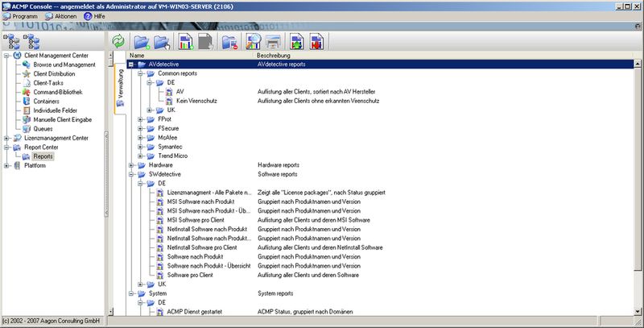Expand the Hardware reports folder
Screen dimensions: 644x328
pyautogui.click(x=131, y=164)
